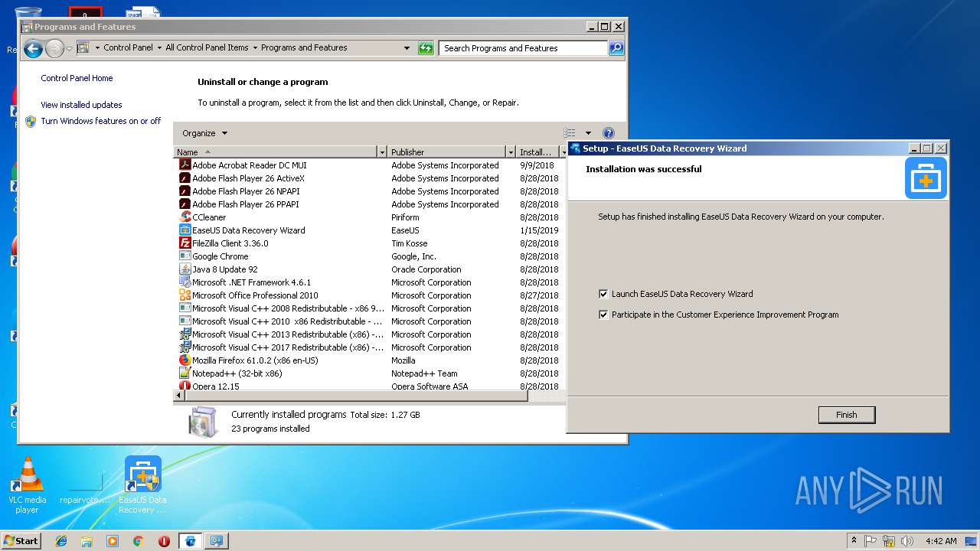The height and width of the screenshot is (551, 980).
Task: Click the green refresh button beside address bar
Action: [x=426, y=48]
